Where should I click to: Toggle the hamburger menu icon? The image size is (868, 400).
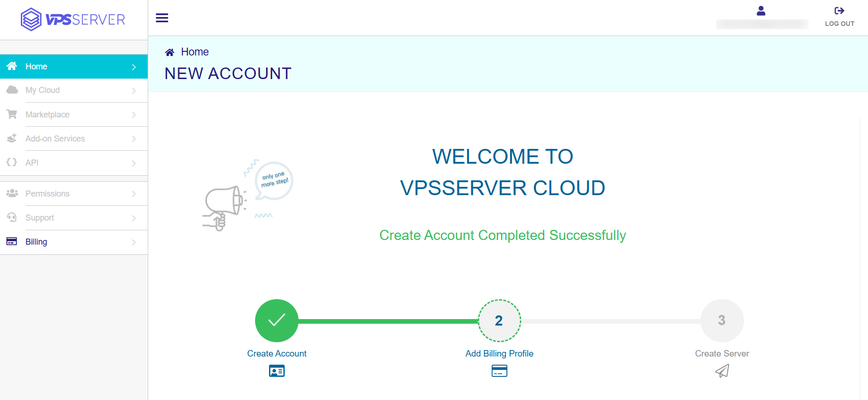[162, 18]
